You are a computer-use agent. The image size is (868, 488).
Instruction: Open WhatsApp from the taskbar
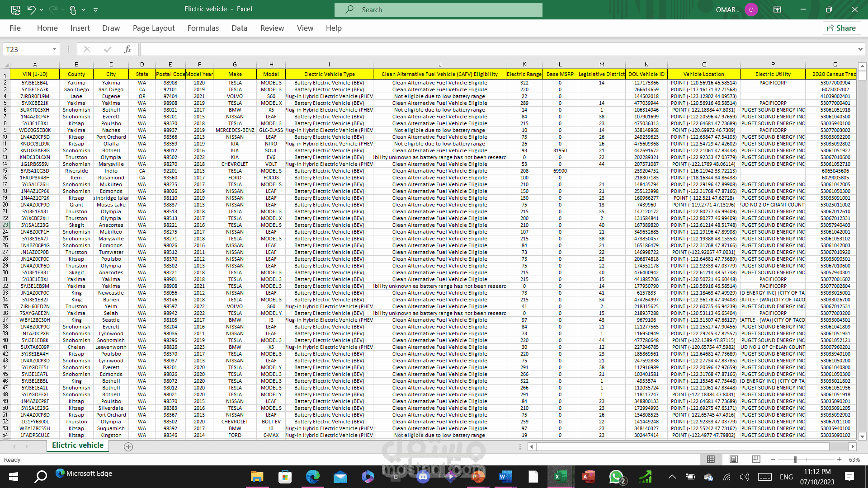[616, 477]
